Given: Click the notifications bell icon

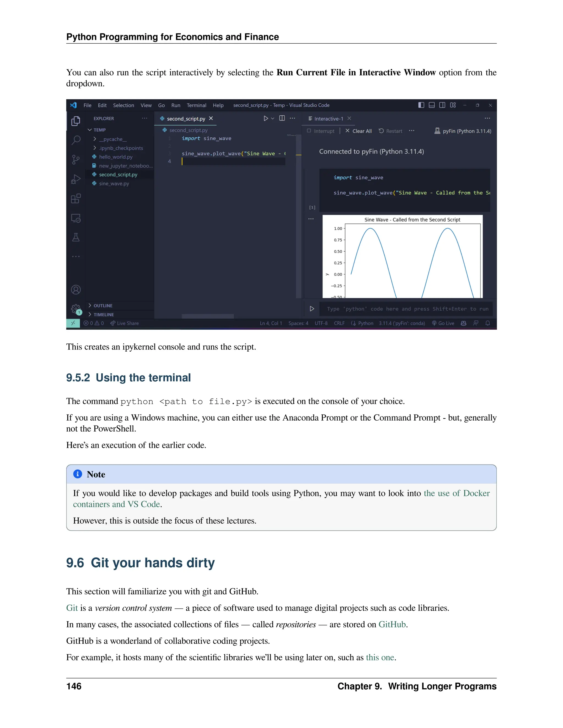Looking at the screenshot, I should (x=488, y=323).
